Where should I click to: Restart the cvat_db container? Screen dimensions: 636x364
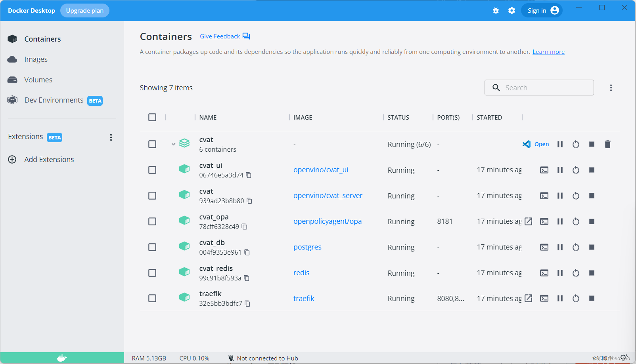pyautogui.click(x=576, y=247)
